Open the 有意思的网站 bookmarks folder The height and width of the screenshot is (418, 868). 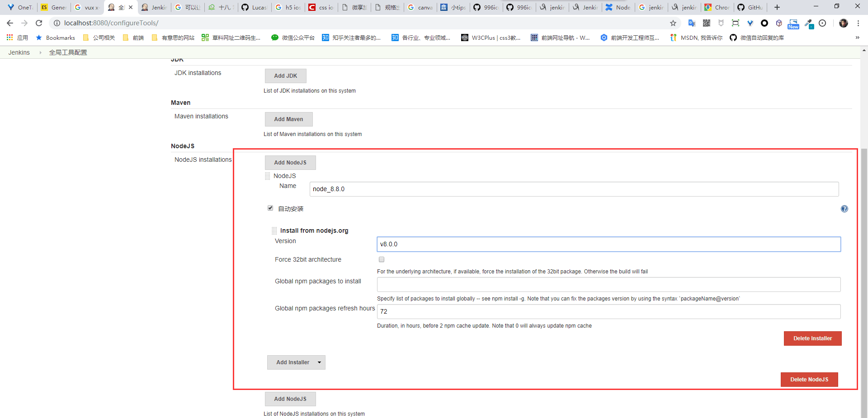pyautogui.click(x=173, y=38)
